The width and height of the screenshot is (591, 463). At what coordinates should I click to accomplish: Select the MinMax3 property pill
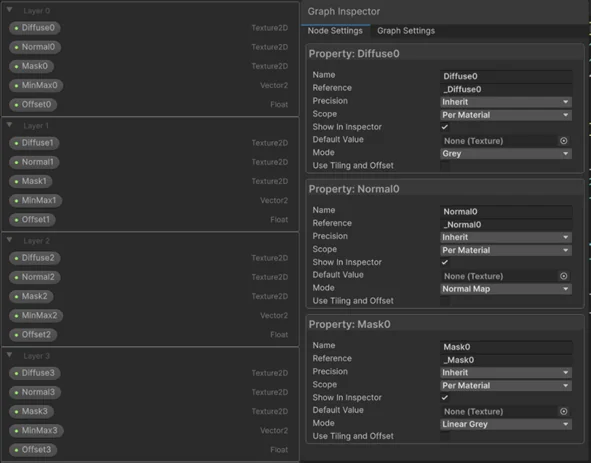(36, 430)
